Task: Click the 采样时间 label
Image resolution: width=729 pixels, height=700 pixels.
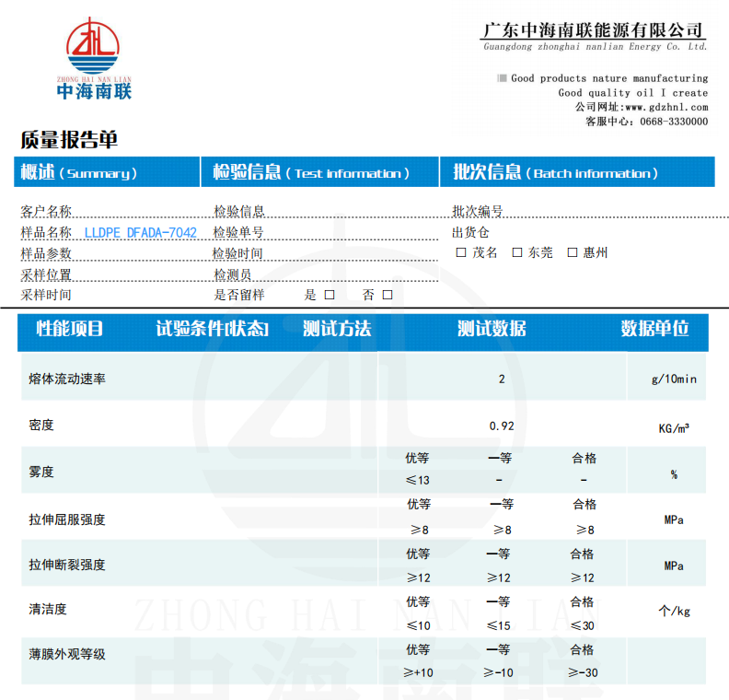Action: click(x=46, y=295)
